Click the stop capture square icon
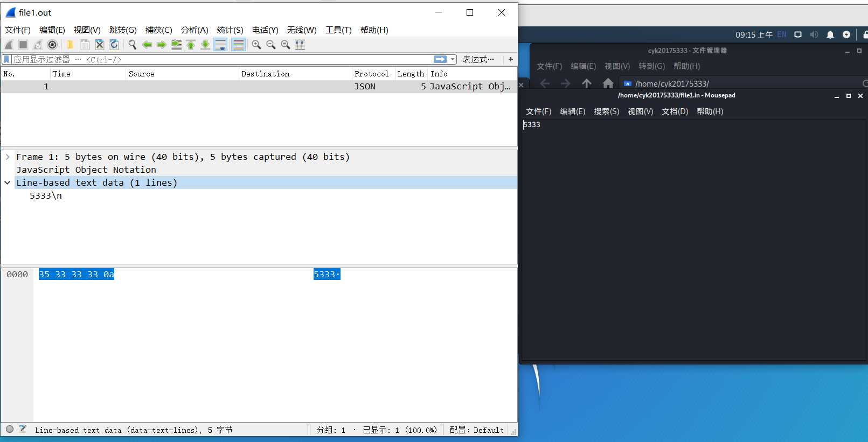This screenshot has width=868, height=442. [23, 45]
